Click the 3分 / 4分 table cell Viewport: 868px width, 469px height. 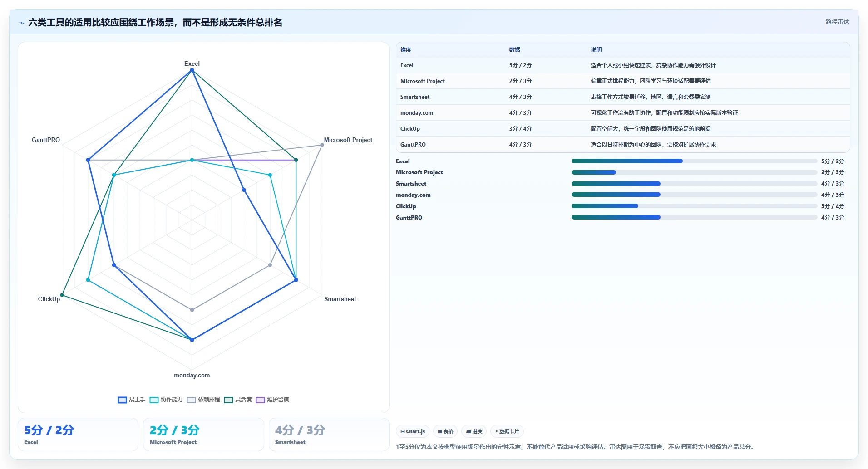(x=520, y=129)
